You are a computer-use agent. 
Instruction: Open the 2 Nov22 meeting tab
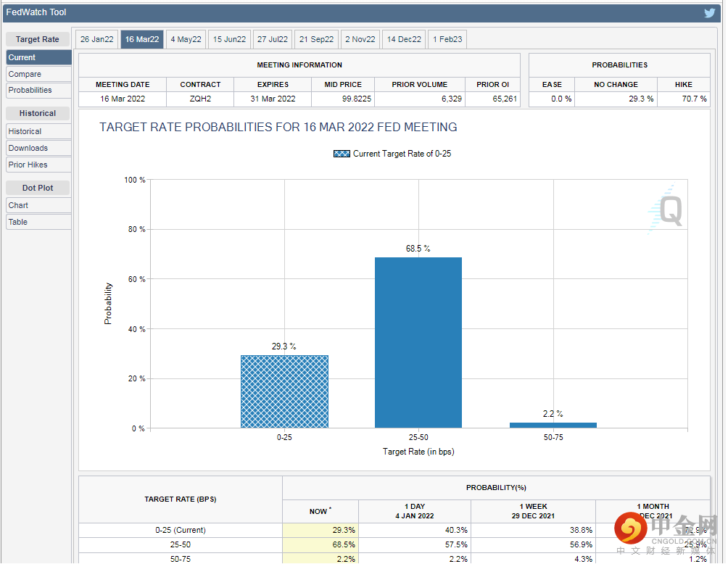(360, 39)
